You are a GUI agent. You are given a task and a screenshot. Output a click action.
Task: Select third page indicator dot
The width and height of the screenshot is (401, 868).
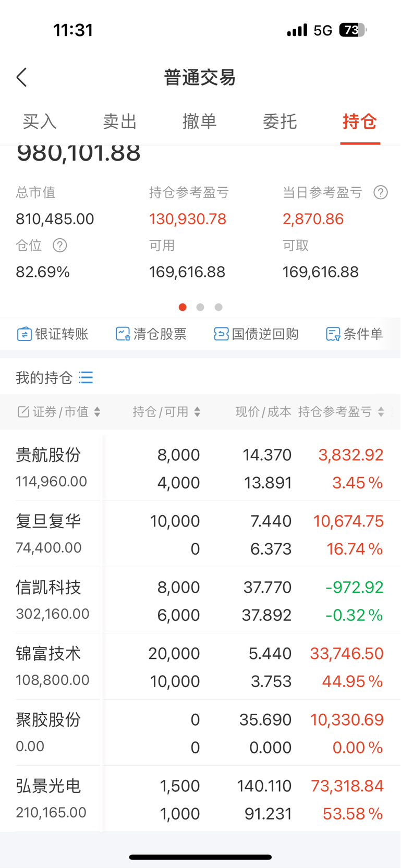tap(218, 307)
